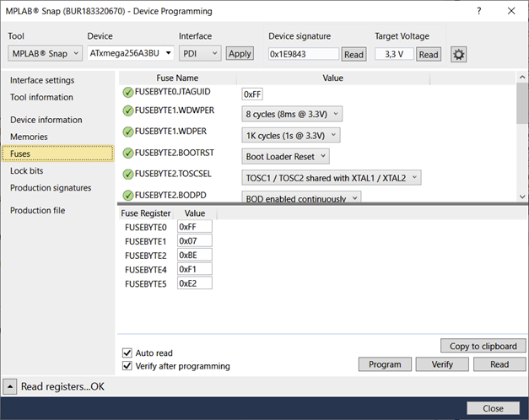
Task: Click the Close button at the bottom
Action: 494,408
